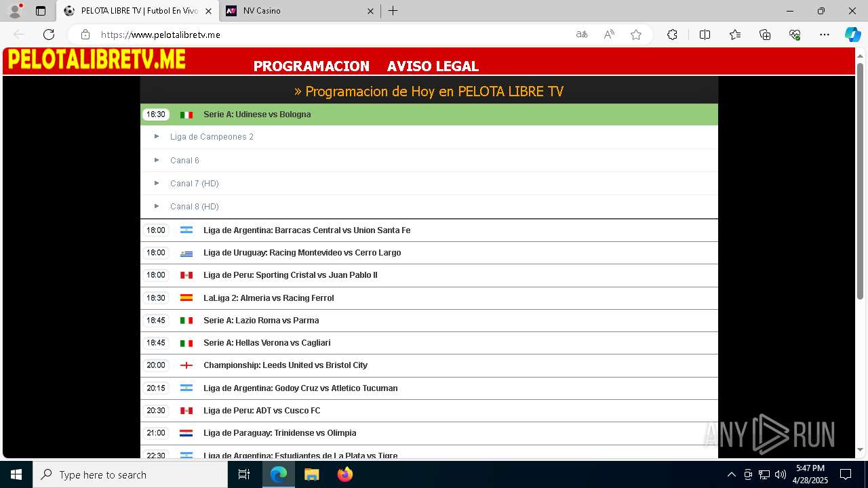The image size is (868, 488).
Task: Expand Racing Montevideo vs Cerro Largo
Action: point(429,253)
